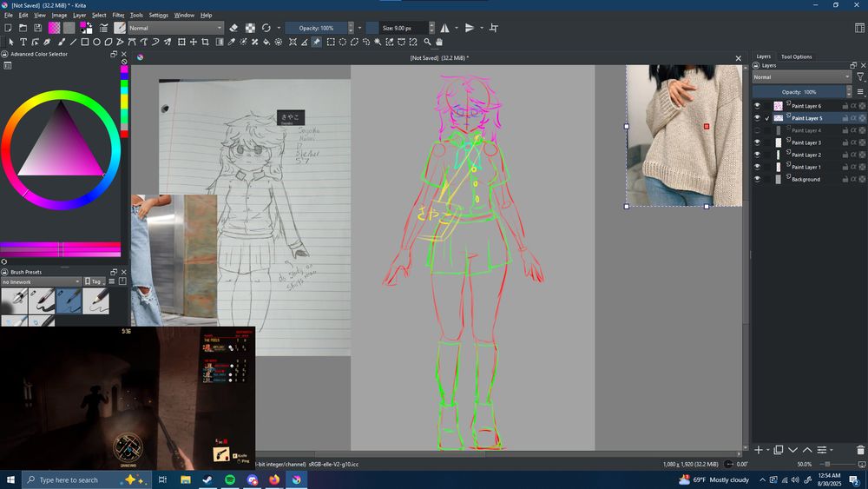The image size is (868, 489).
Task: Hide Paint Layer 3 with eye icon
Action: click(757, 142)
